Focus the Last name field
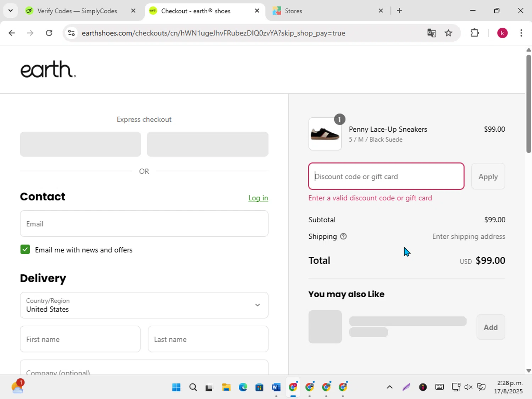This screenshot has width=532, height=399. pos(208,339)
